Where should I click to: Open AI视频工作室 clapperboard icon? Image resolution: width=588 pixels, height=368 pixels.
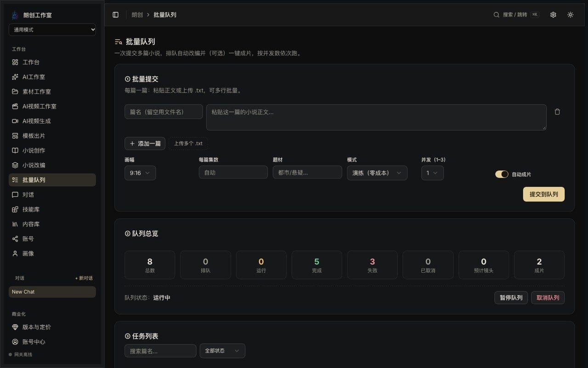click(x=15, y=106)
